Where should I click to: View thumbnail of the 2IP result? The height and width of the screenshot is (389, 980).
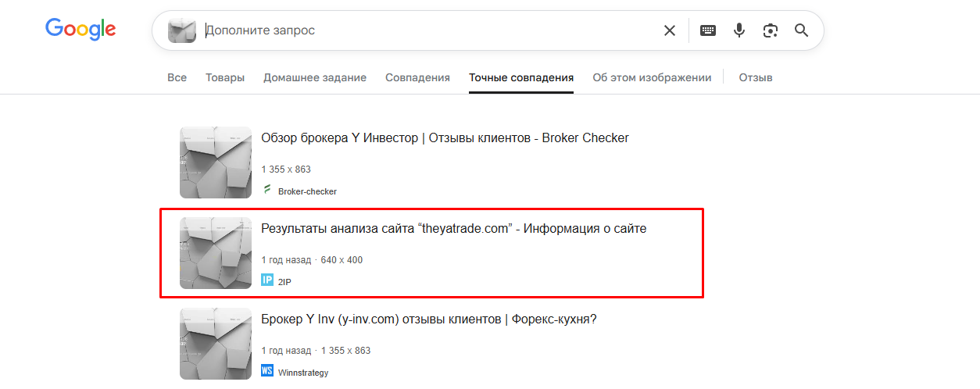coord(216,253)
